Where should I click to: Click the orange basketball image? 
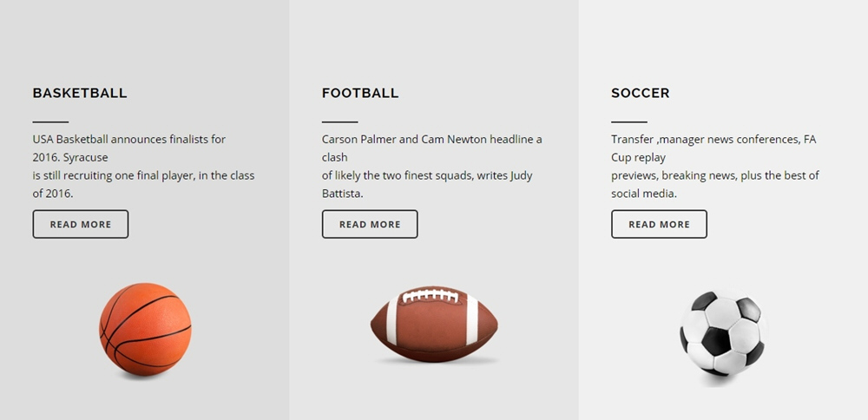click(x=145, y=330)
